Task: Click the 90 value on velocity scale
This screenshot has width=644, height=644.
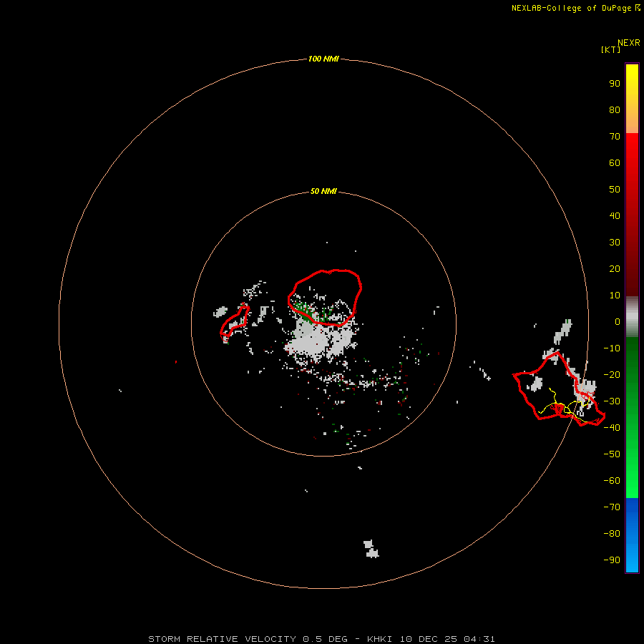Action: (x=615, y=84)
